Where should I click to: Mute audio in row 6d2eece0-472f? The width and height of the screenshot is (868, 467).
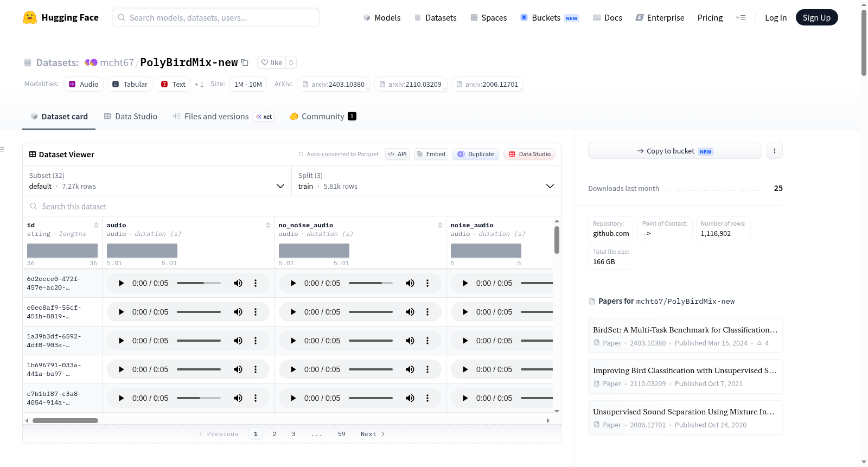(238, 283)
